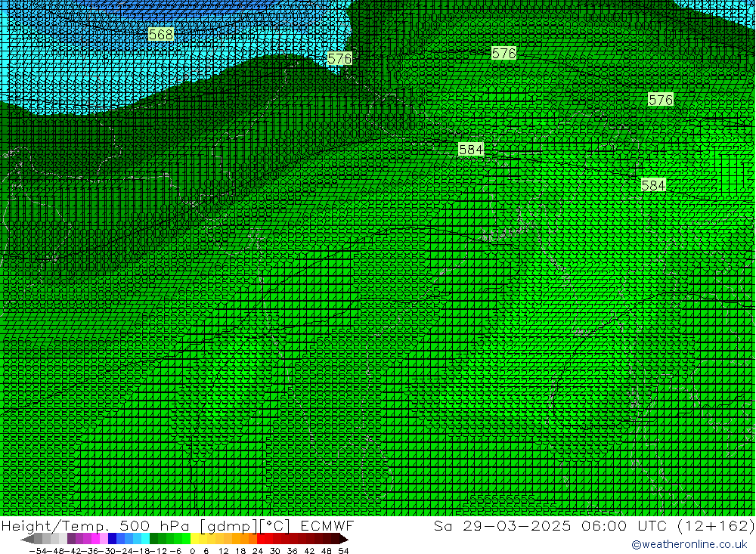Open the weatheronline.co.uk copyright link
756x554 pixels.
689,544
